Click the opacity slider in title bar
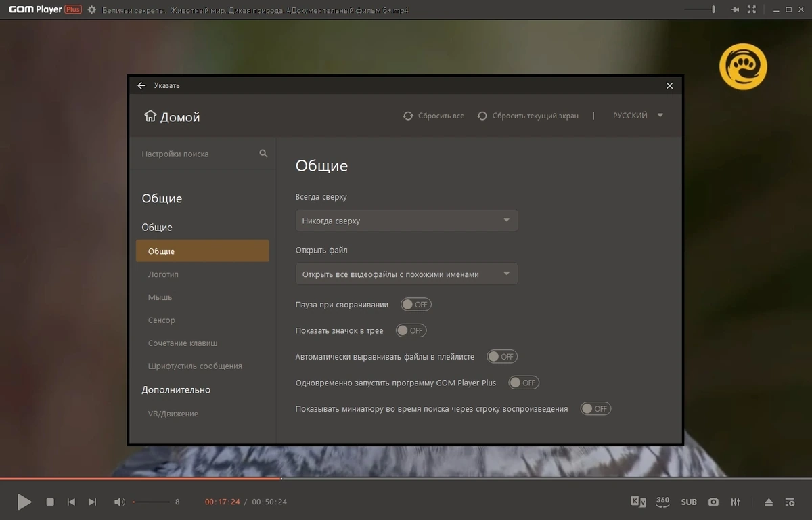This screenshot has width=812, height=520. [x=700, y=9]
